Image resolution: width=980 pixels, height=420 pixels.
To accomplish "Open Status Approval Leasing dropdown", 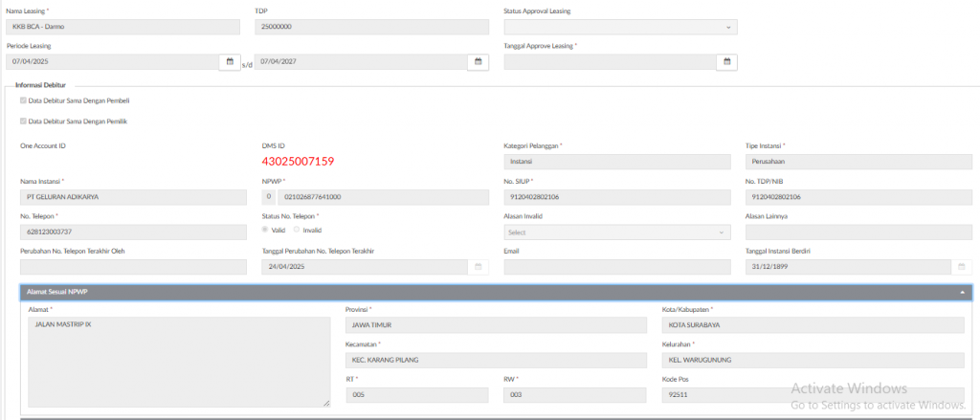I will (x=620, y=27).
